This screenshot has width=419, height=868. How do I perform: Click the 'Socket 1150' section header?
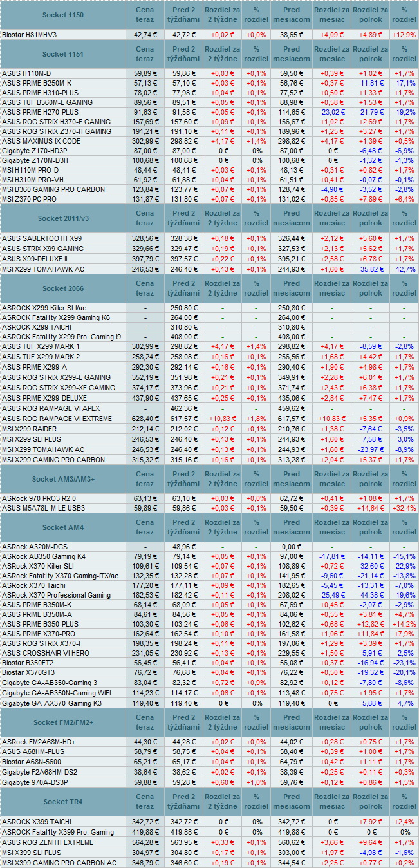coord(62,14)
